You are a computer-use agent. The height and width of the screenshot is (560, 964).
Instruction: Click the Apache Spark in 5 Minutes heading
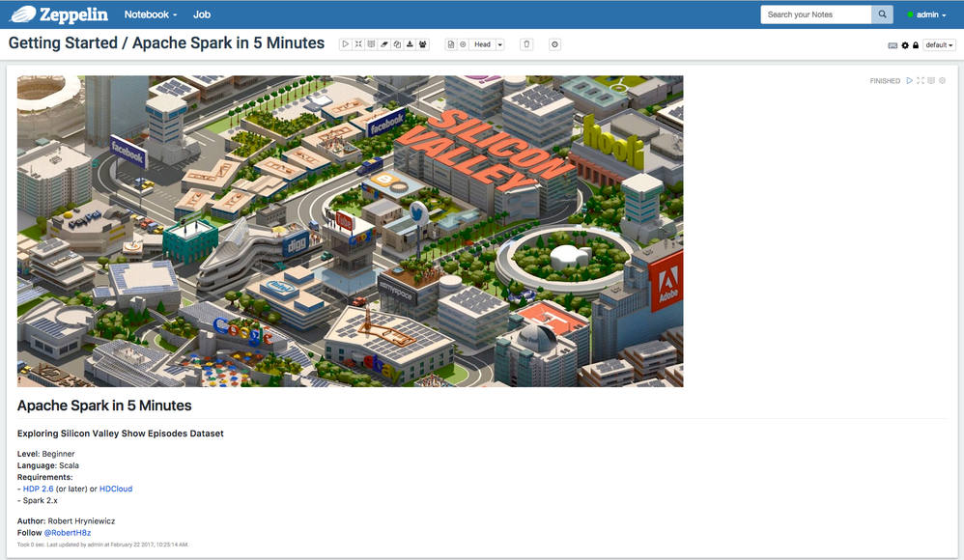(x=104, y=406)
